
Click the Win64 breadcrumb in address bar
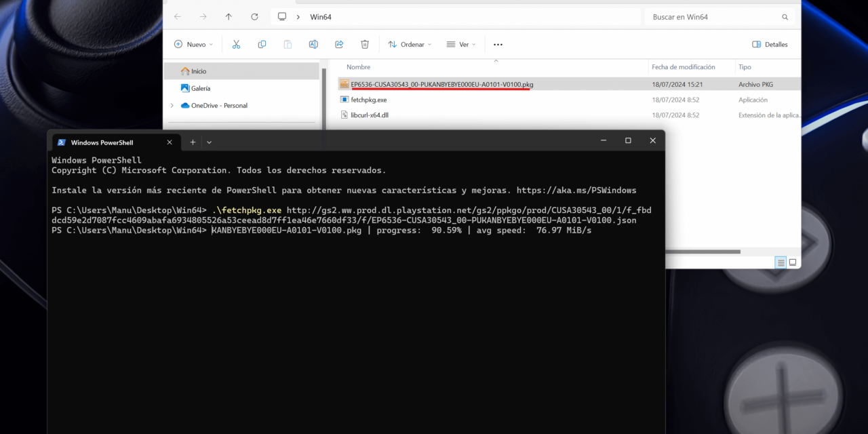[x=321, y=17]
